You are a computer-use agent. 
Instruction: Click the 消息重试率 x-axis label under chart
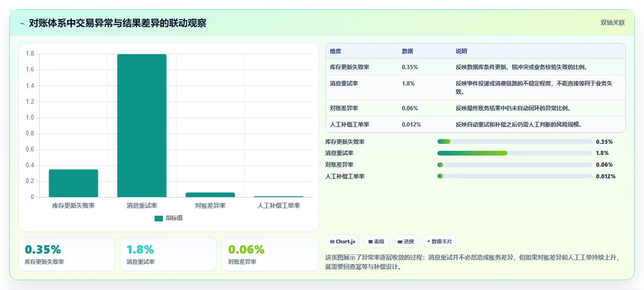142,205
